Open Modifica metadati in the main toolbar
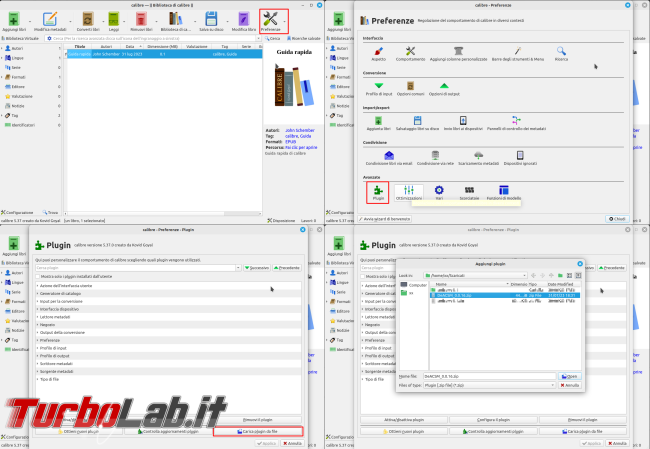 [x=50, y=22]
